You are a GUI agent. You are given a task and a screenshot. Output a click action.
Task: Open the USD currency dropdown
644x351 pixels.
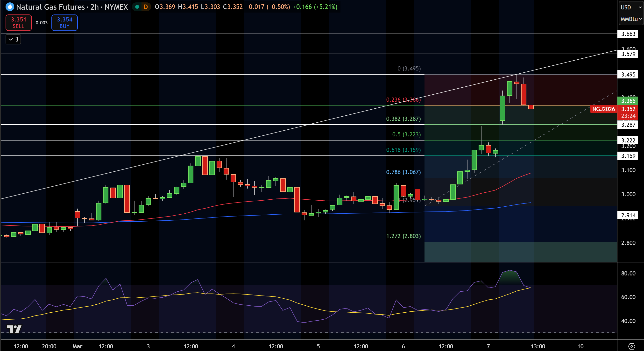(x=630, y=7)
